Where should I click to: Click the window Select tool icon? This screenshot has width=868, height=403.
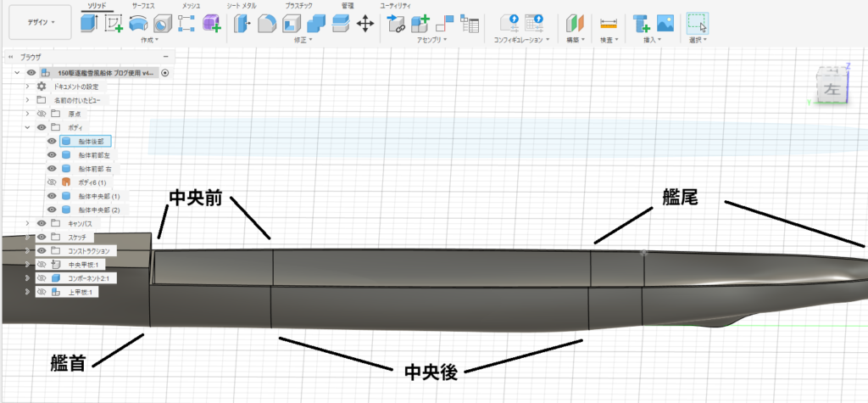(698, 23)
